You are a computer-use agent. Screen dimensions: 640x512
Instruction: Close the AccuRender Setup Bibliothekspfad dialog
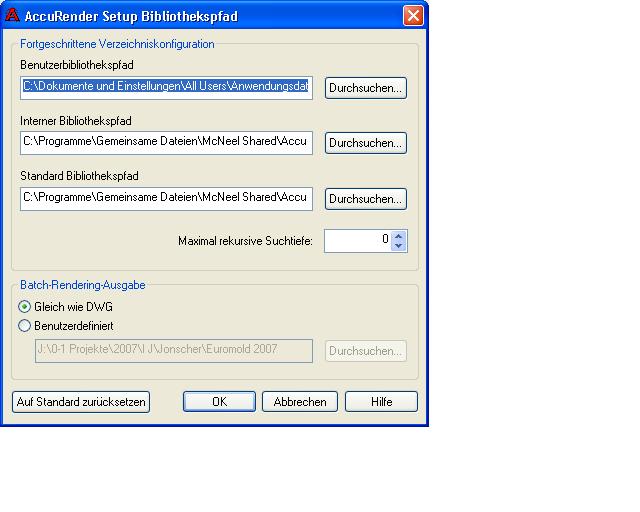pos(413,16)
